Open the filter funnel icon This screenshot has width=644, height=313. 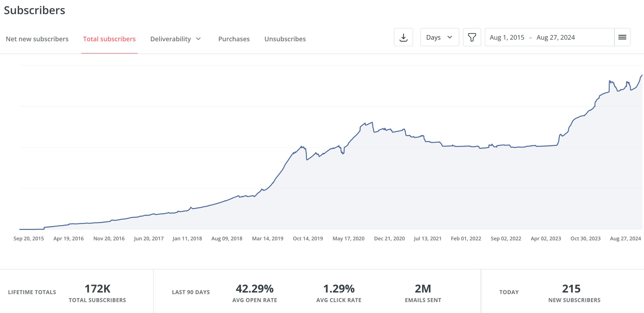472,37
